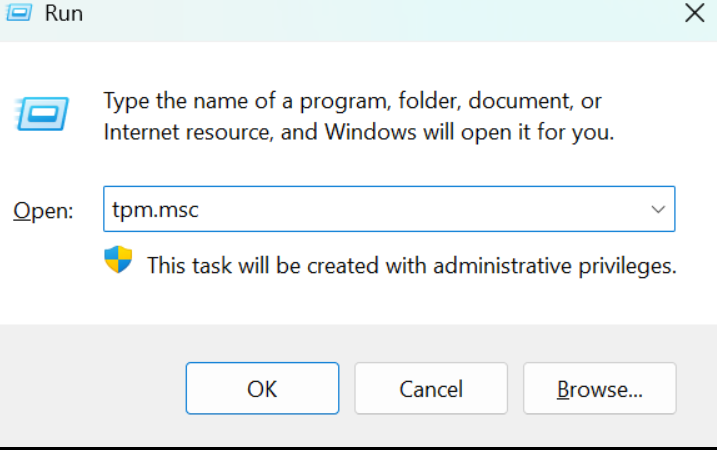Close the Run dialog with the X
Screen dimensions: 717x450
695,12
